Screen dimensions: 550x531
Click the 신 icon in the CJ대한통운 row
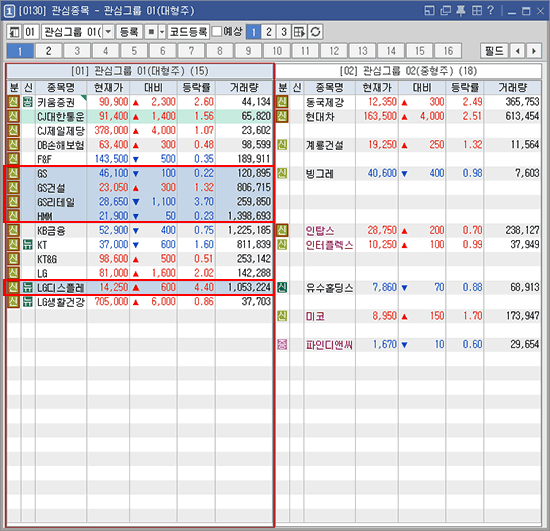[13, 116]
